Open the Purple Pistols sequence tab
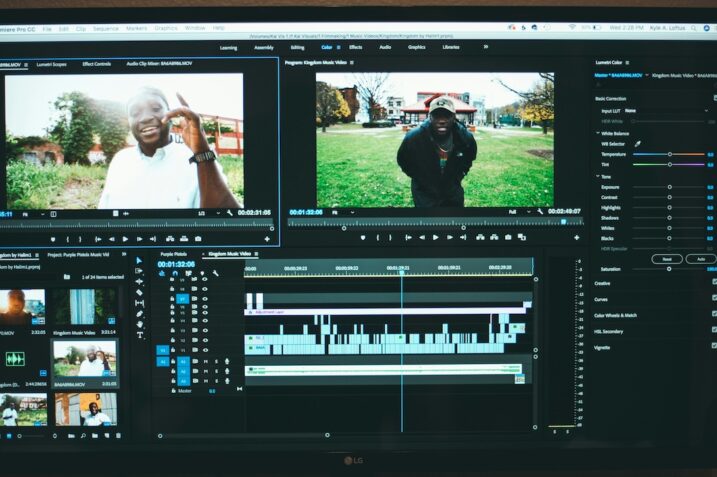717x477 pixels. click(173, 254)
